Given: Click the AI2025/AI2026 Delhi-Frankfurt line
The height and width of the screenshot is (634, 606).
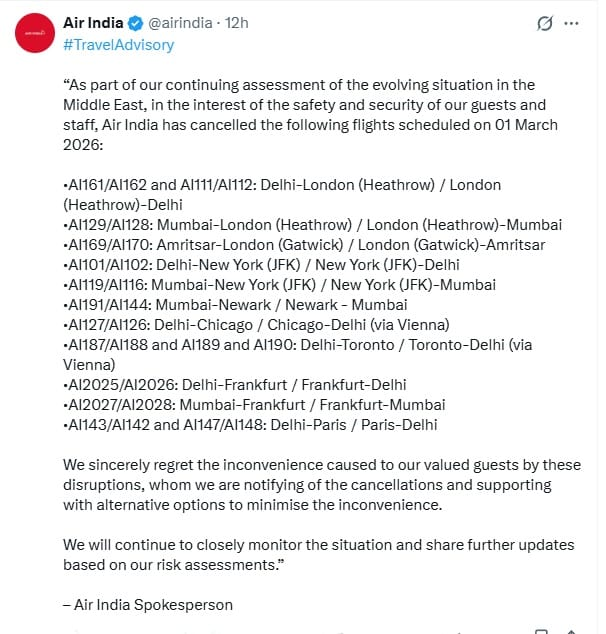Looking at the screenshot, I should (x=235, y=385).
